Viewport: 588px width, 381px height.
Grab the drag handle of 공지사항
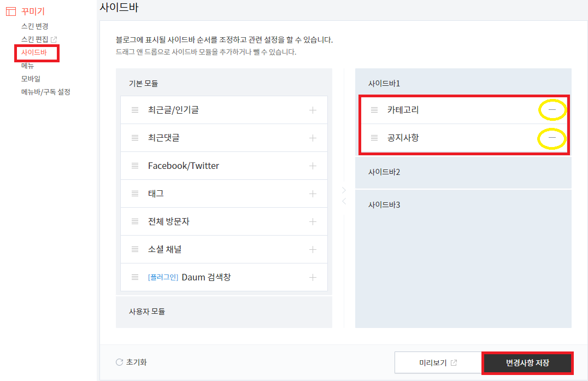374,138
